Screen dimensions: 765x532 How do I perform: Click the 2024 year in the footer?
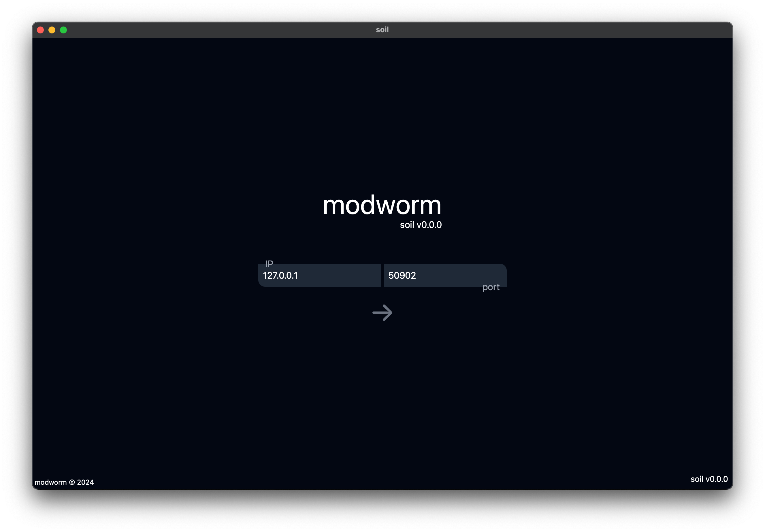pyautogui.click(x=85, y=482)
